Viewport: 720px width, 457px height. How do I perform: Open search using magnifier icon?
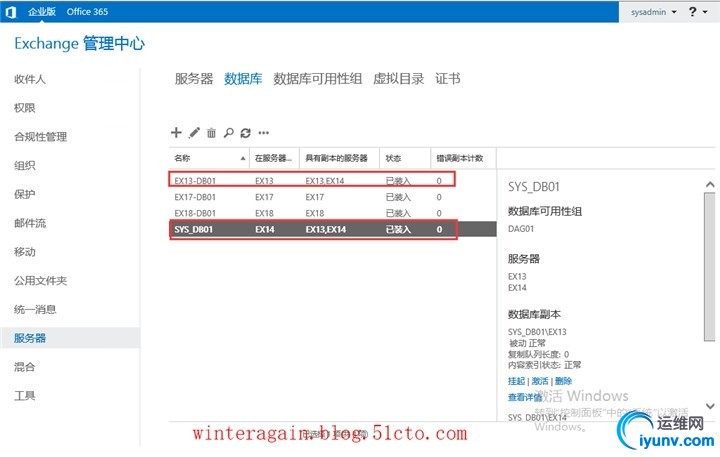click(228, 133)
